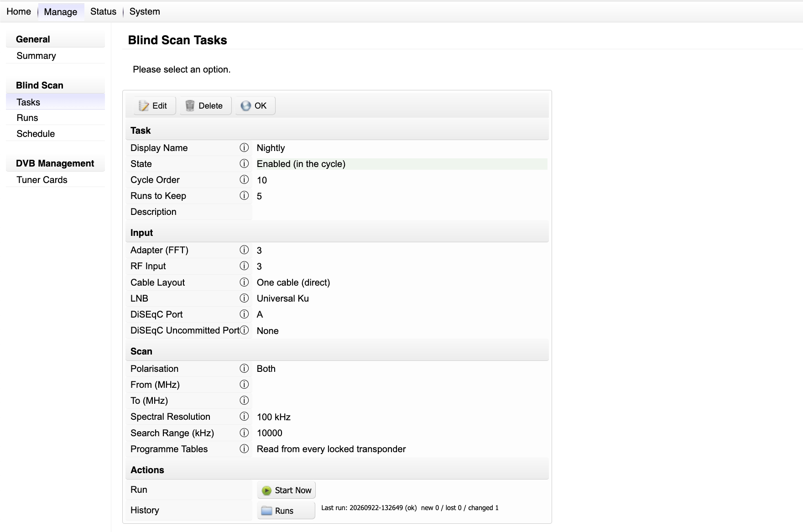Click the 'Last run: 20260922-132649 (ok)' text
The image size is (803, 532).
click(369, 508)
